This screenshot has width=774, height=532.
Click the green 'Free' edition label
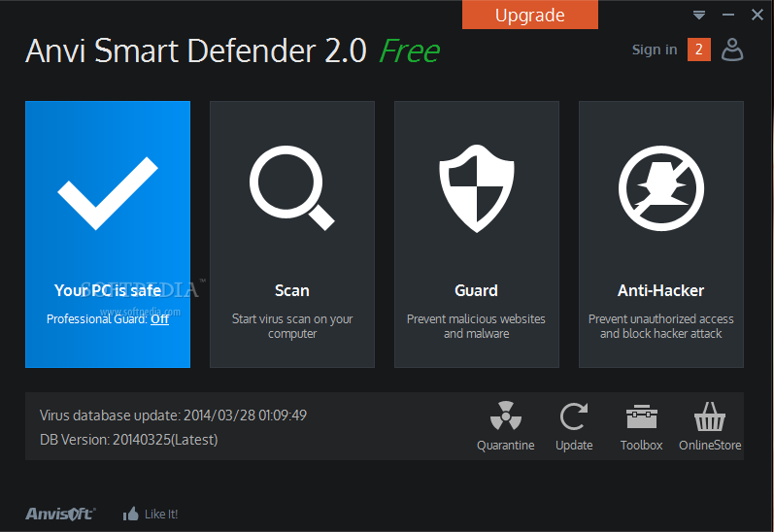click(409, 50)
